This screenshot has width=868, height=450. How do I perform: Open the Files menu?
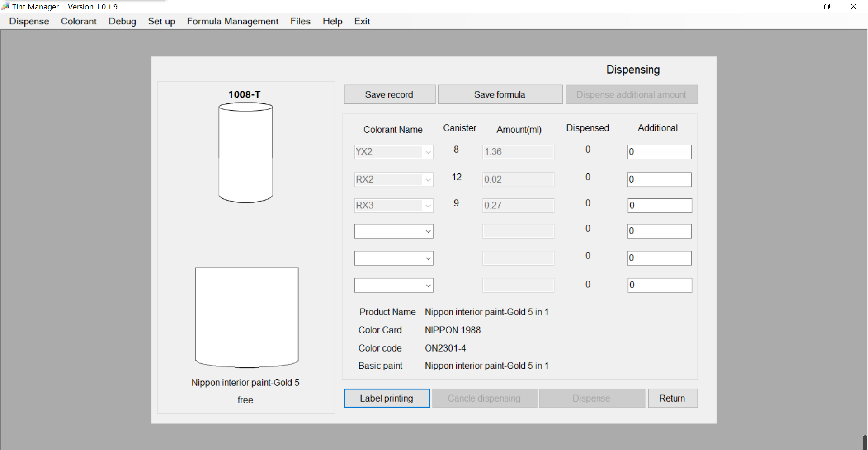click(x=300, y=21)
